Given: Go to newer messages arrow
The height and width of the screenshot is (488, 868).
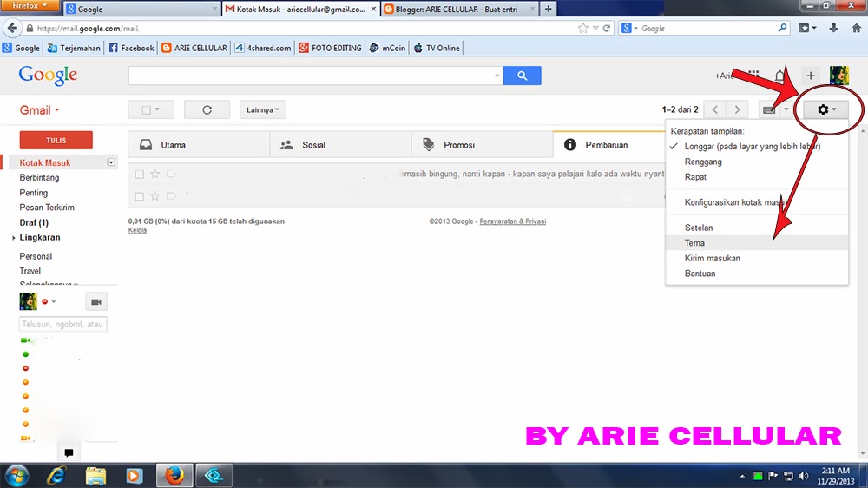Looking at the screenshot, I should pos(714,109).
